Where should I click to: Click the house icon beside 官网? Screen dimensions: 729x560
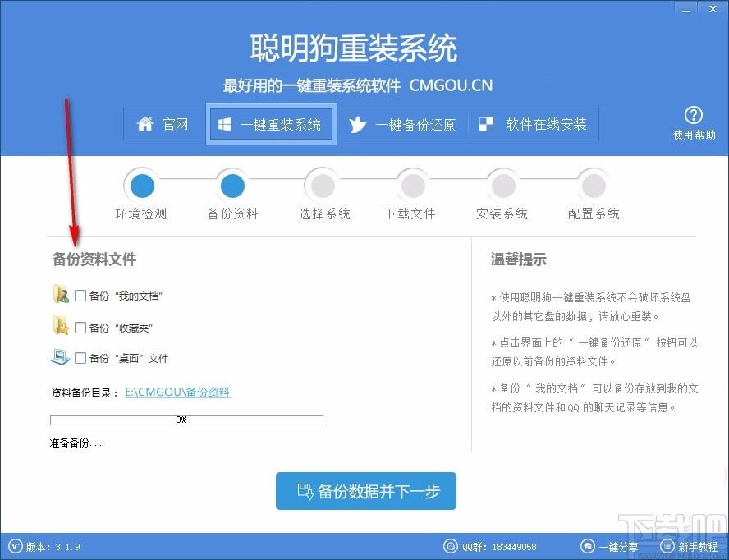pos(144,124)
